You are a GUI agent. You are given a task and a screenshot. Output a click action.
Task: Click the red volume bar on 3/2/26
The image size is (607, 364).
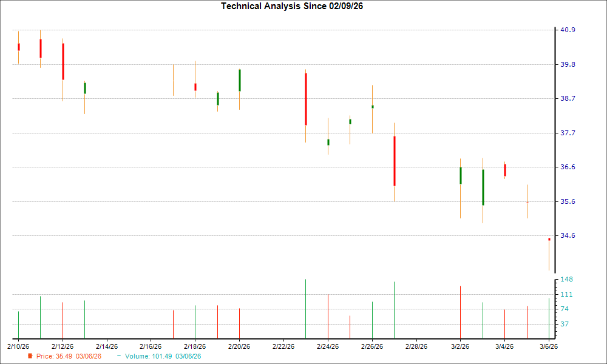(460, 309)
